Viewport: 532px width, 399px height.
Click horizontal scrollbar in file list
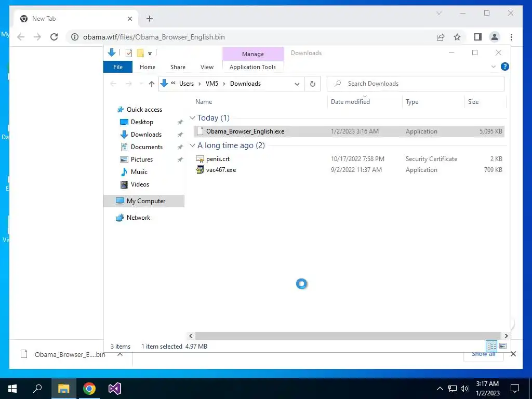[348, 336]
